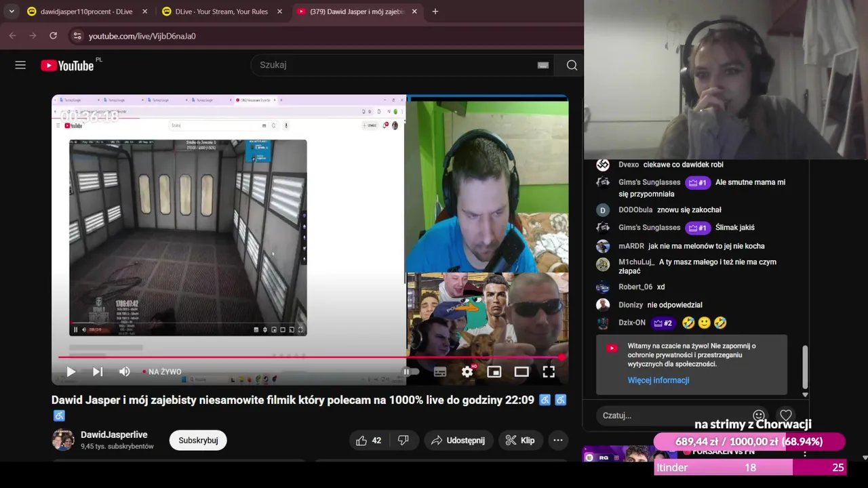Click the magnifier search button
The image size is (868, 488).
click(x=572, y=65)
